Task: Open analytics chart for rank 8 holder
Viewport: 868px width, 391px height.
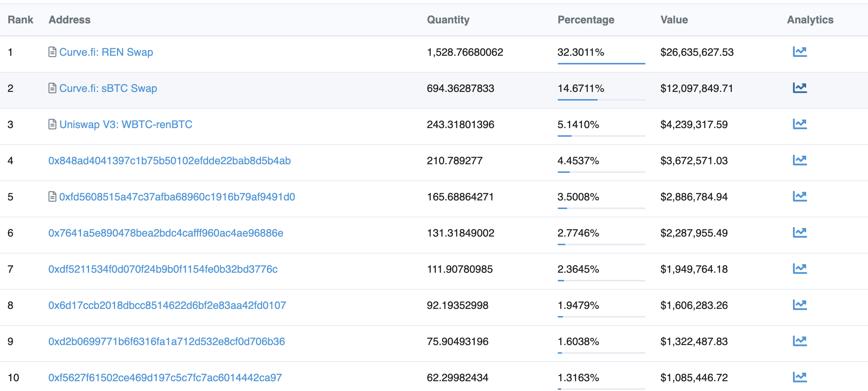Action: 799,305
